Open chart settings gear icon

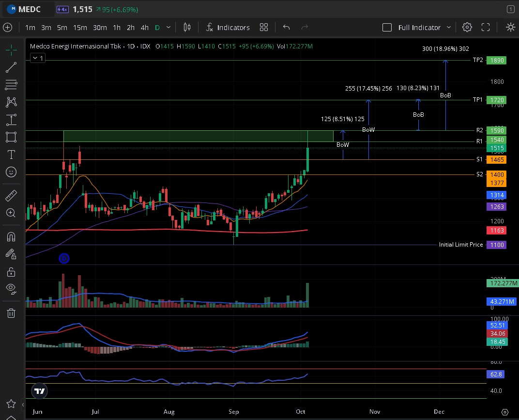pos(467,28)
